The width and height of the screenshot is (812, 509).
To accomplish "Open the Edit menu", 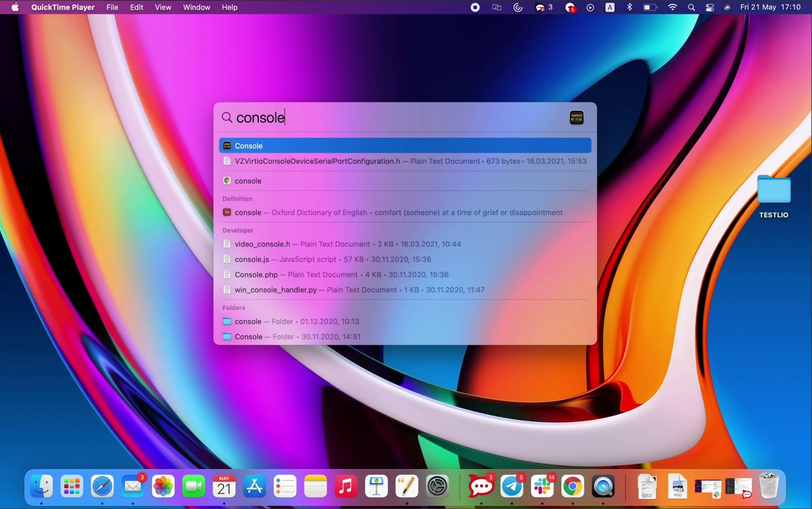I will click(x=137, y=7).
